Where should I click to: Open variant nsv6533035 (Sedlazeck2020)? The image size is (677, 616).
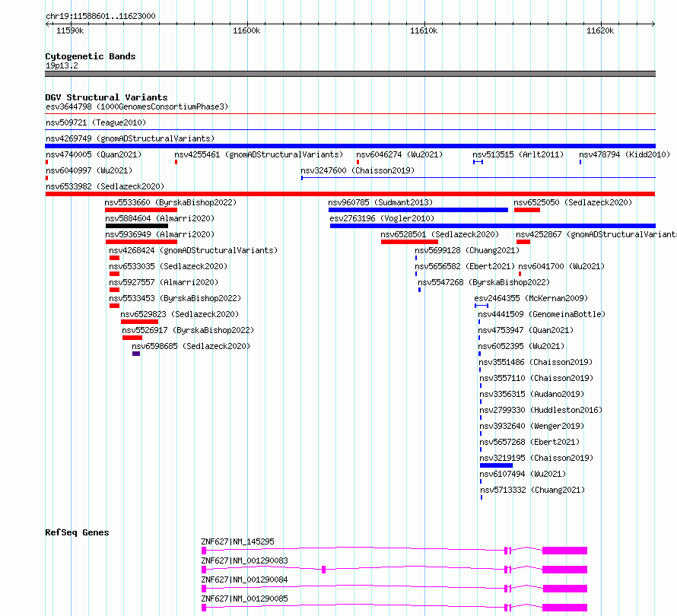[168, 266]
